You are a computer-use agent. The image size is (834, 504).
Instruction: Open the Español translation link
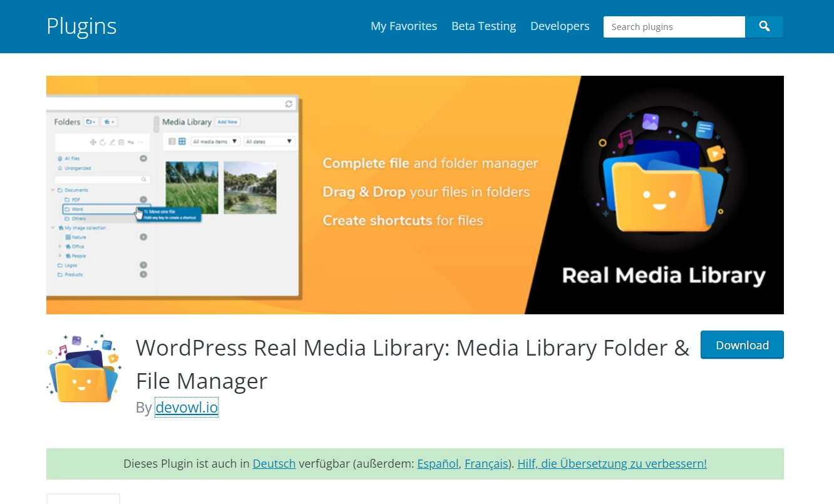coord(438,464)
